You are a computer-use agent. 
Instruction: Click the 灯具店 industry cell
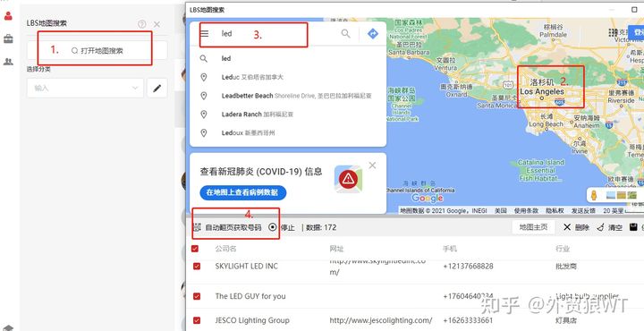(566, 320)
